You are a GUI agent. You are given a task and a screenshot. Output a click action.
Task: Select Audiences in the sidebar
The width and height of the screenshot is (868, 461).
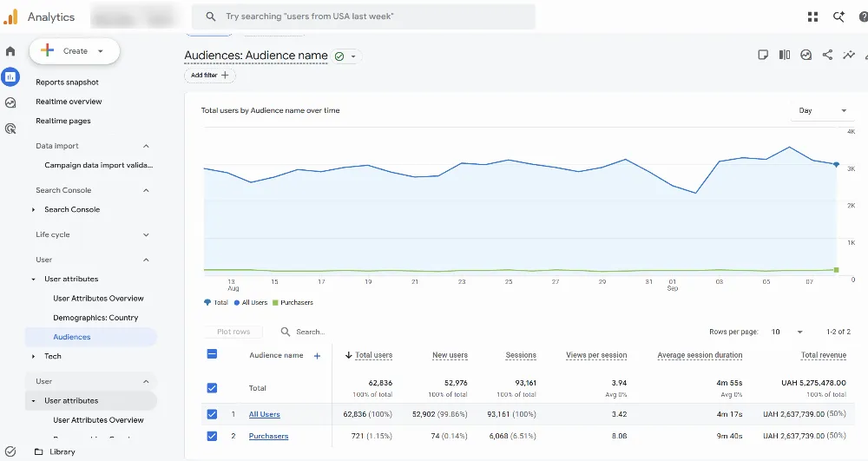[x=91, y=337]
